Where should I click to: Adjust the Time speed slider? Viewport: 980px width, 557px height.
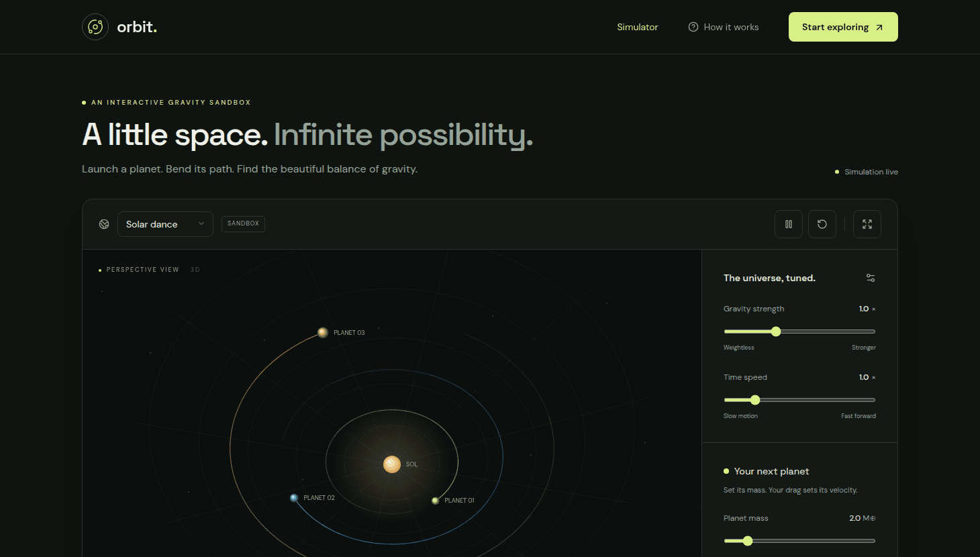(x=799, y=400)
